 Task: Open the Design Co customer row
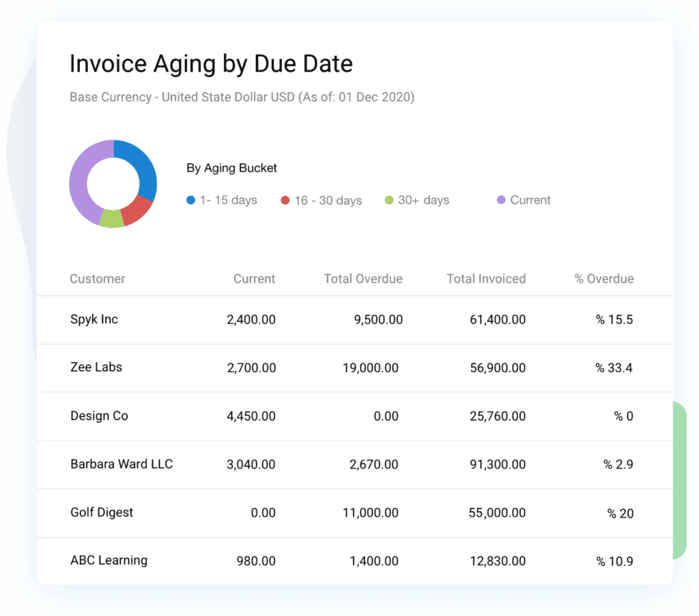pos(99,416)
